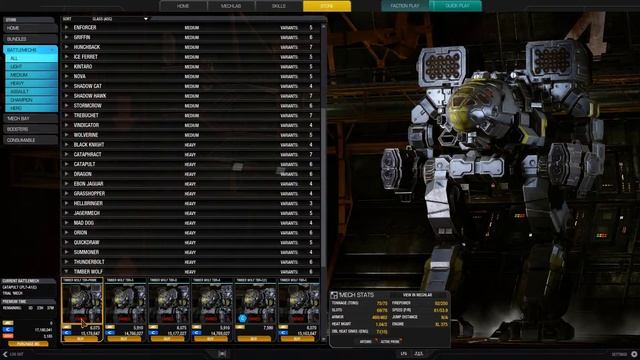Expand the Griffin variants row
Screen dimensions: 640x360
(x=67, y=37)
